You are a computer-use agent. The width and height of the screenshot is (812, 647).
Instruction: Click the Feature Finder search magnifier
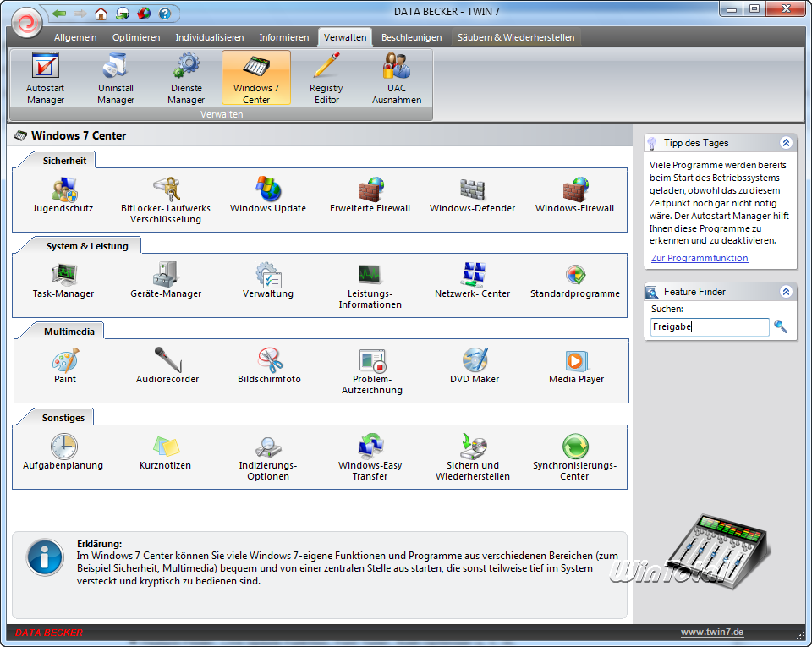coord(781,326)
